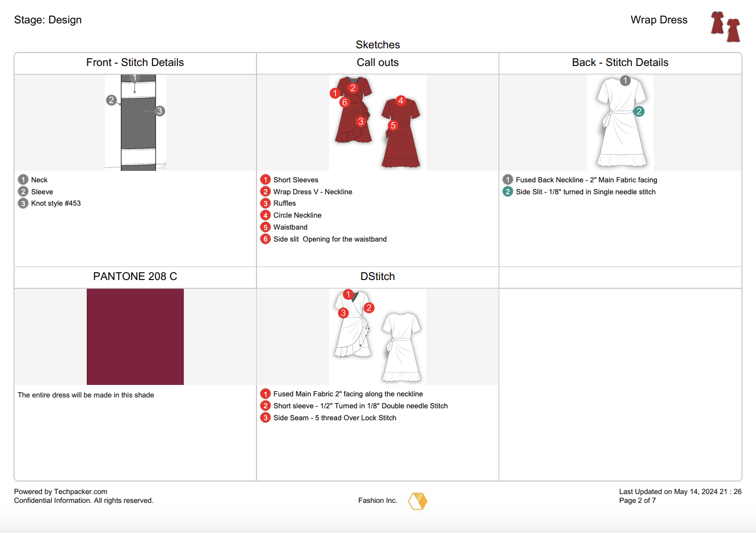Click the Stage: Design title text

tap(48, 20)
